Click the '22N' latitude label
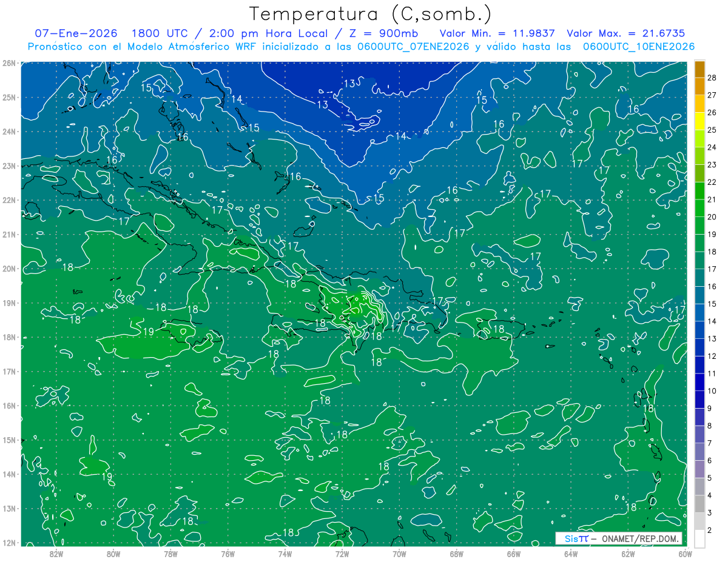 point(9,200)
